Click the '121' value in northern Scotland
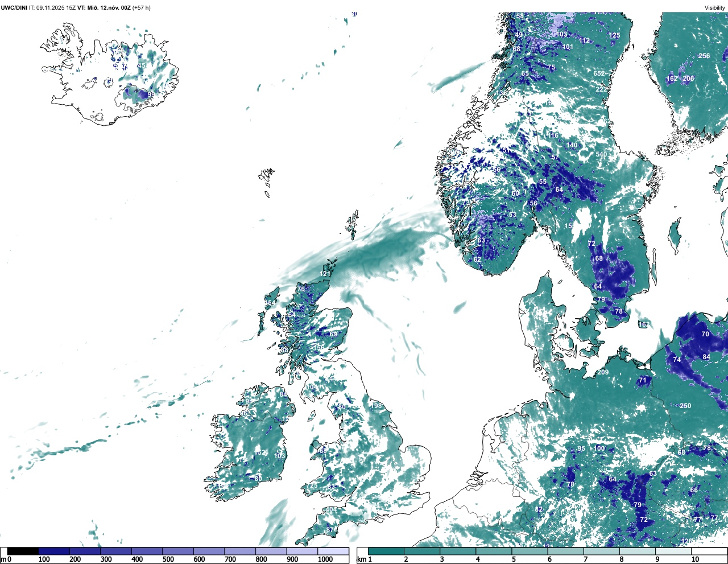Screen dimensions: 728x564 [325, 274]
